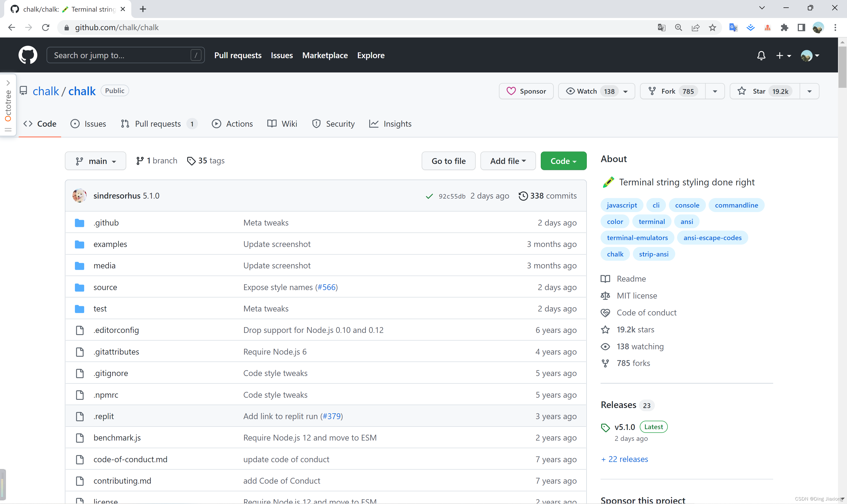Toggle the Chrome side panel icon

801,28
